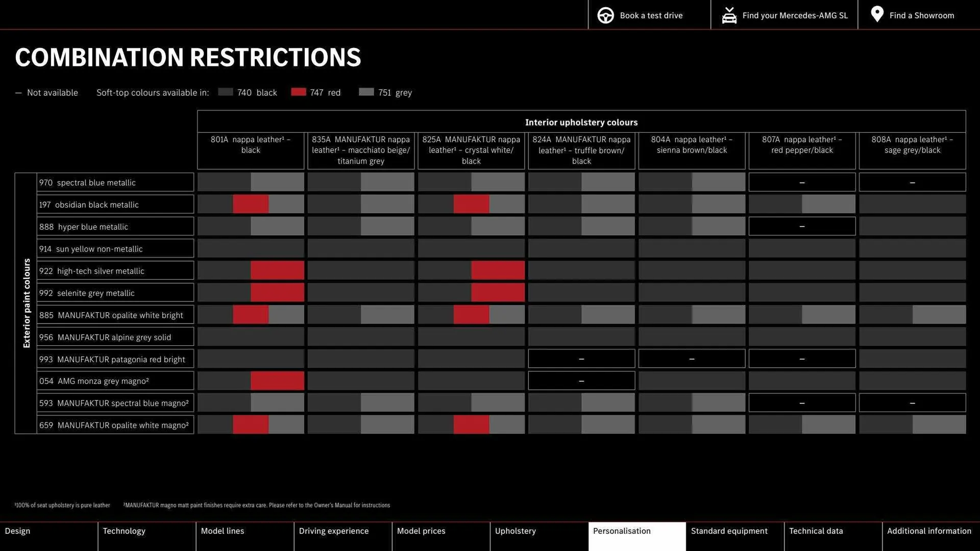Click the location pin showroom icon
980x551 pixels.
[877, 14]
